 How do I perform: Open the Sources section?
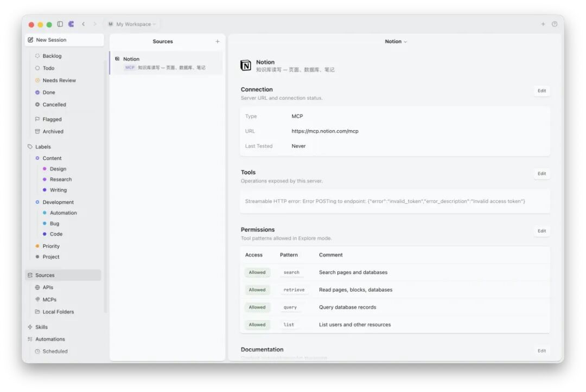[63, 275]
